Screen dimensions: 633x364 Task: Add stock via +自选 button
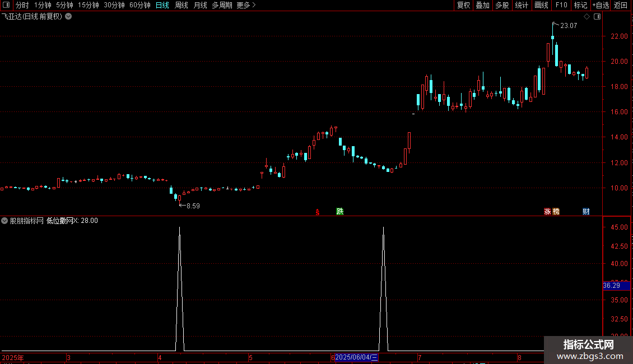(x=601, y=5)
